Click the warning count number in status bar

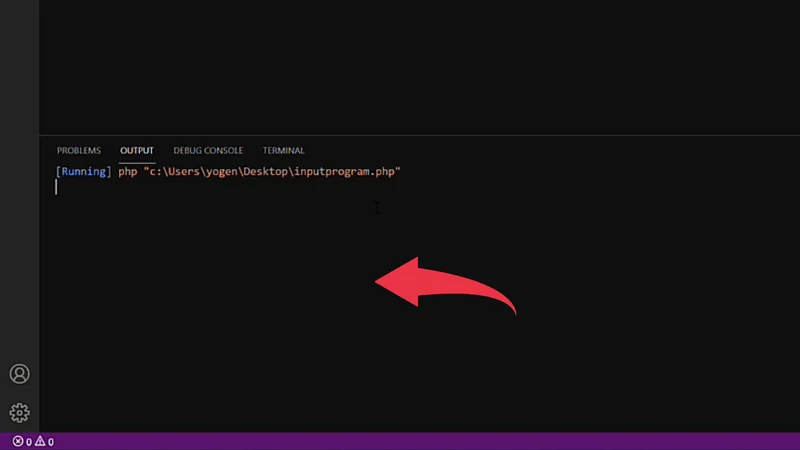point(51,442)
